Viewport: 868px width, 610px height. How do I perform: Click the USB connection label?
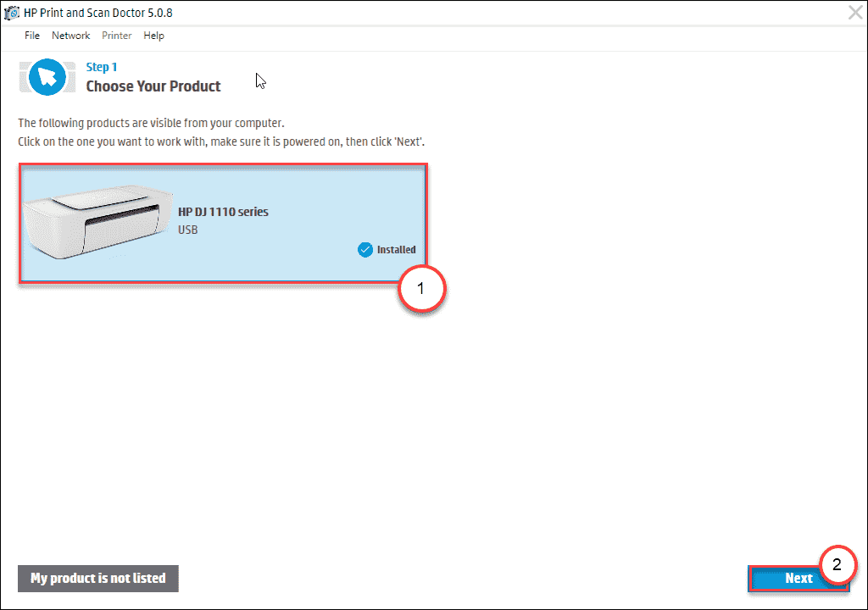tap(187, 230)
